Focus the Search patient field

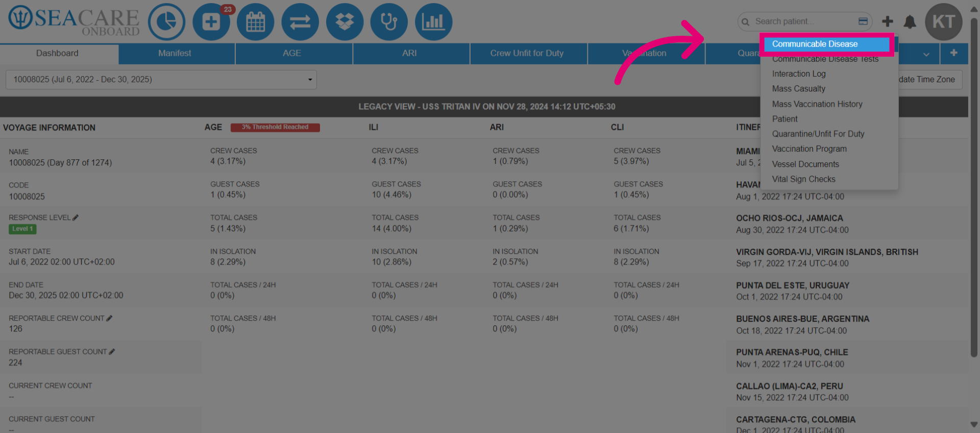[x=804, y=21]
